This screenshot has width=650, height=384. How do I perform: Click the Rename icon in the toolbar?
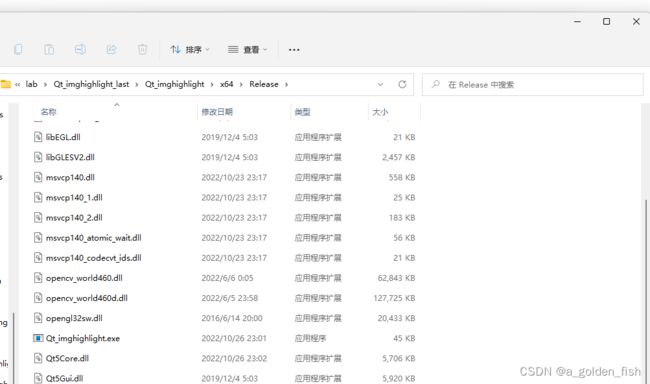tap(80, 49)
